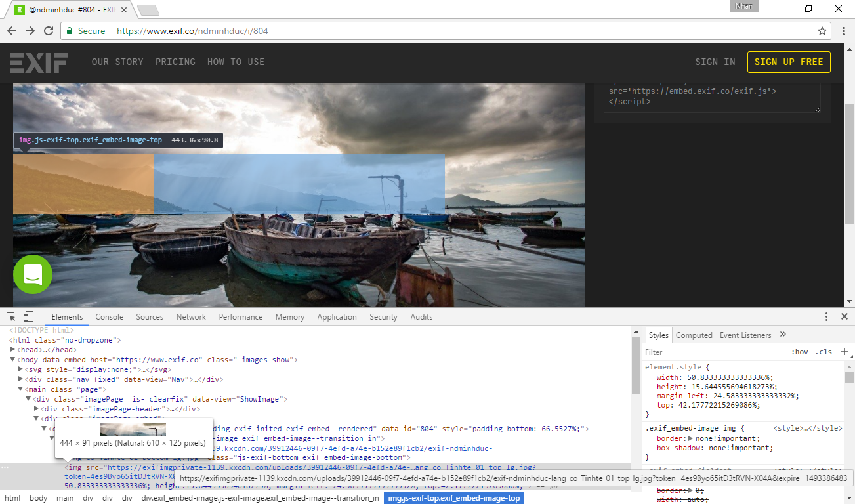Collapse the div imagePage clearfix node
The height and width of the screenshot is (504, 855).
pyautogui.click(x=28, y=399)
